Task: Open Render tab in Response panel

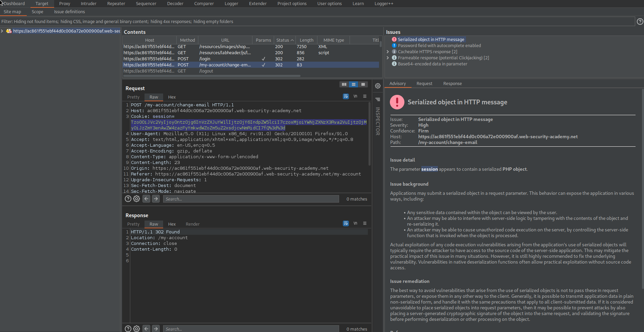Action: click(x=193, y=224)
